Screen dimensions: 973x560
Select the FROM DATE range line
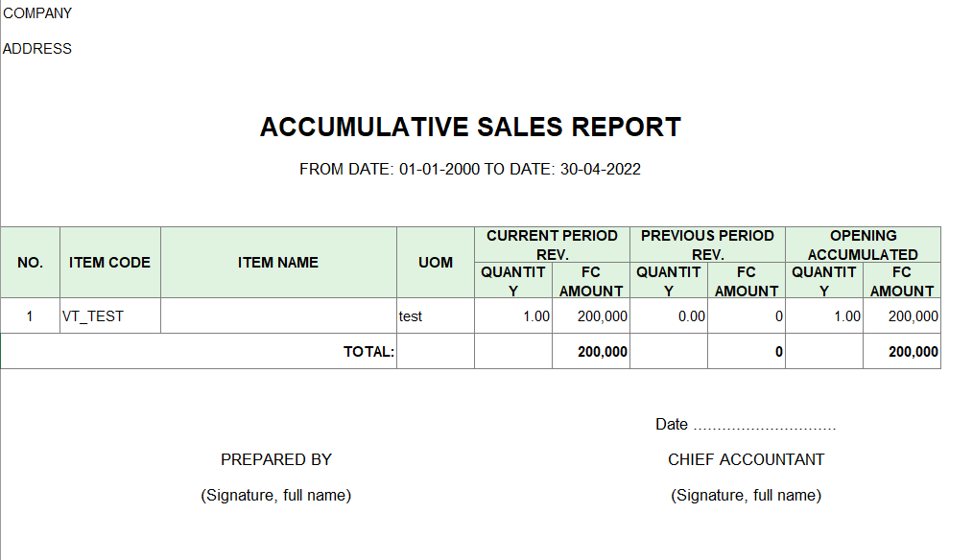pyautogui.click(x=470, y=170)
